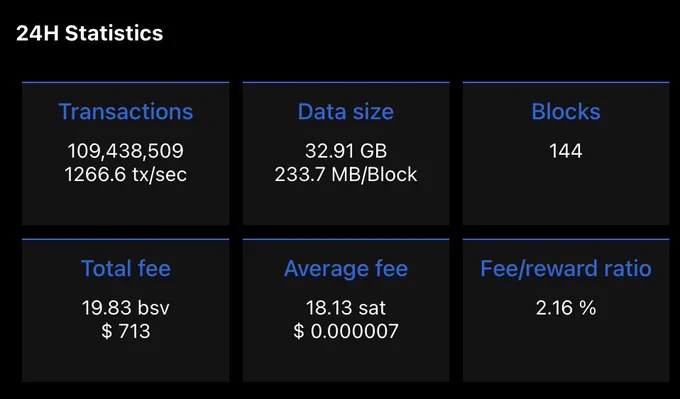This screenshot has height=399, width=680.
Task: Click the 18.13 sat value
Action: [x=346, y=308]
